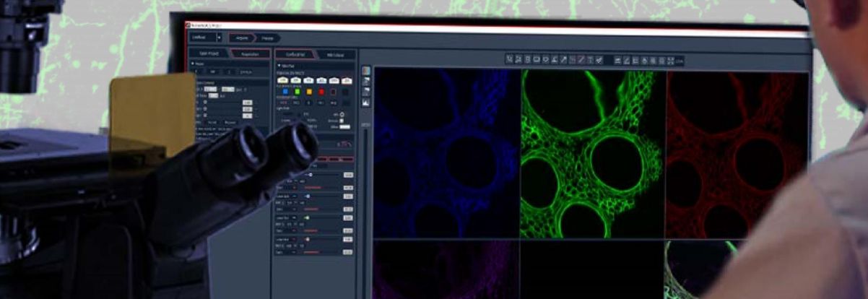View the red channel image panel
The width and height of the screenshot is (868, 299).
738,154
